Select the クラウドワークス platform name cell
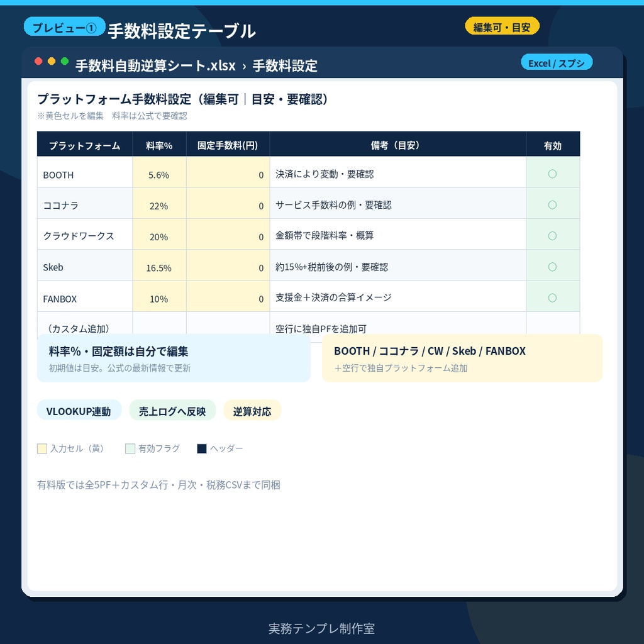Screen dimensions: 644x644 coord(85,235)
